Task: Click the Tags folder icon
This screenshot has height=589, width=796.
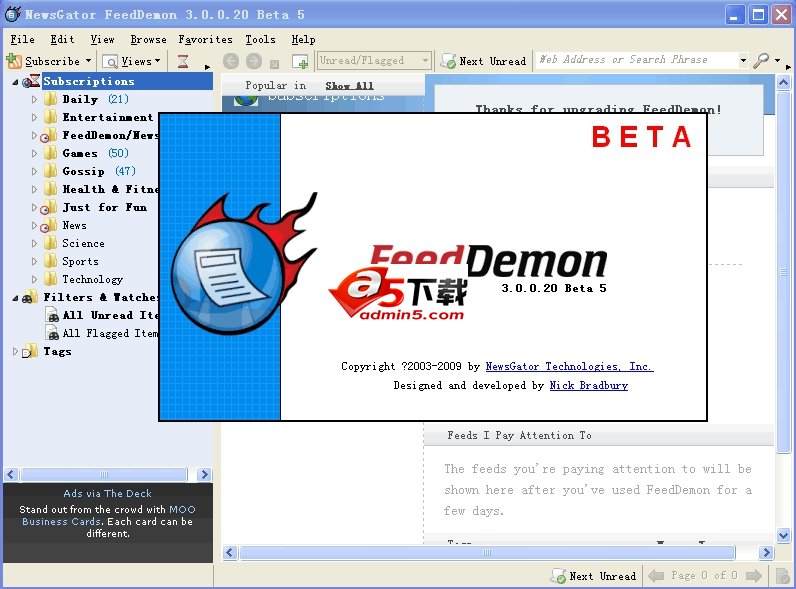Action: point(30,351)
